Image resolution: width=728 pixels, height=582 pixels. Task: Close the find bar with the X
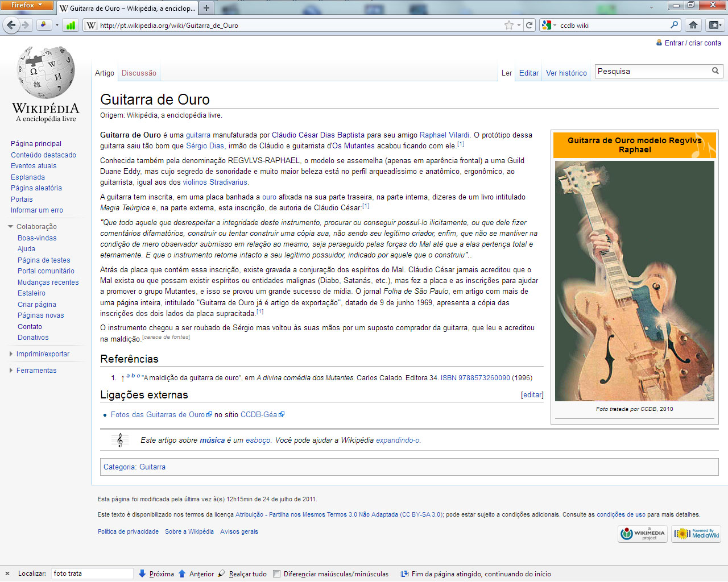point(7,573)
